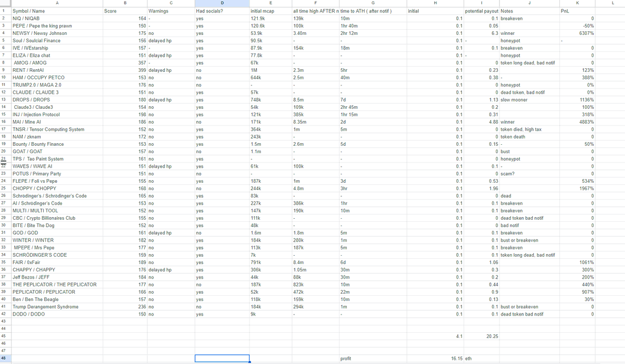The image size is (625, 364).
Task: Click the 'scam?' note
Action: pyautogui.click(x=507, y=173)
